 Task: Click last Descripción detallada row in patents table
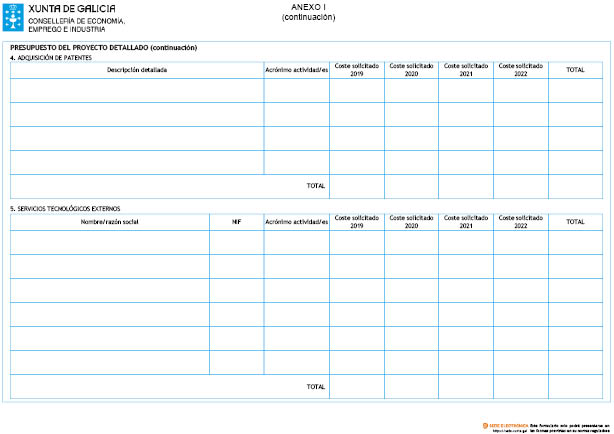click(x=137, y=162)
